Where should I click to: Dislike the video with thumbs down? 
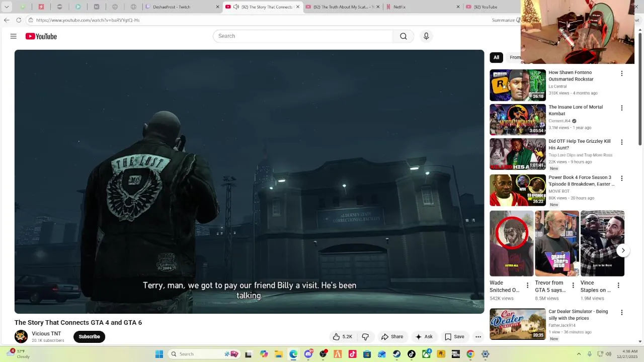(x=366, y=337)
